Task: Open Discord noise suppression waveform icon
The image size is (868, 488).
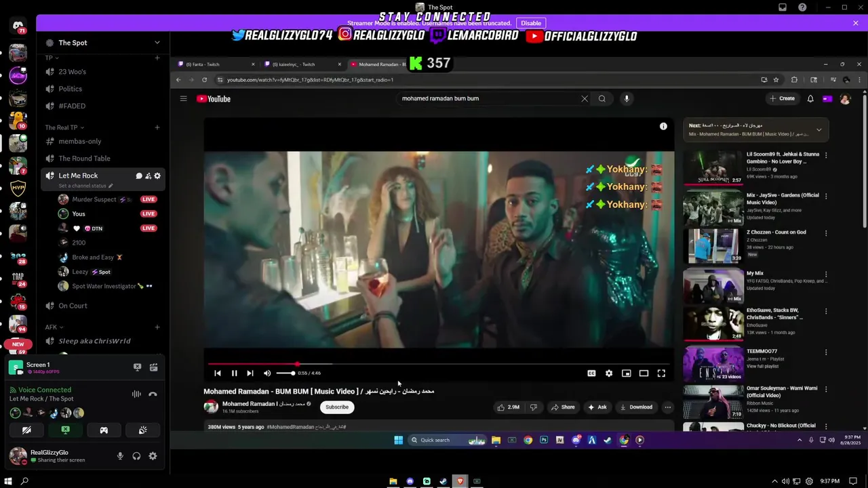Action: click(x=136, y=394)
